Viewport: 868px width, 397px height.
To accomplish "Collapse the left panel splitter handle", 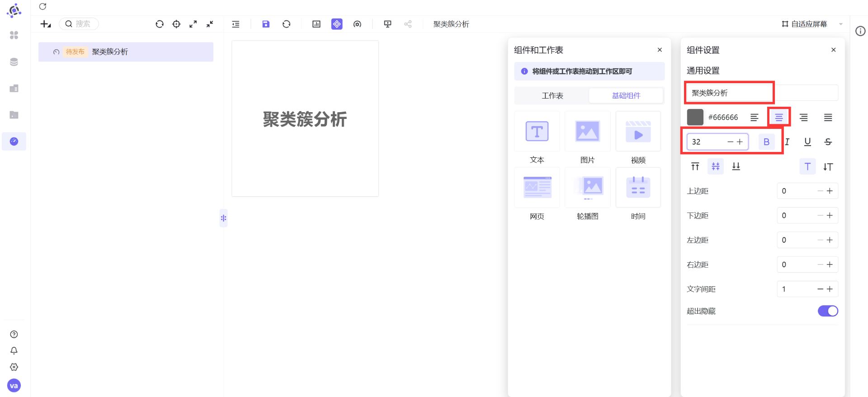I will coord(223,218).
